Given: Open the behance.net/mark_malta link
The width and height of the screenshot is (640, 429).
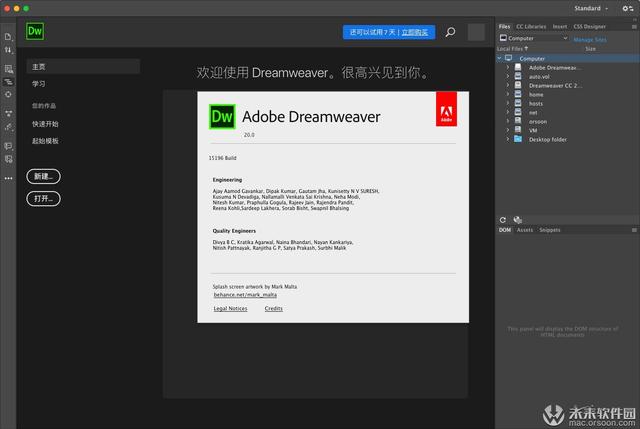Looking at the screenshot, I should coord(245,295).
